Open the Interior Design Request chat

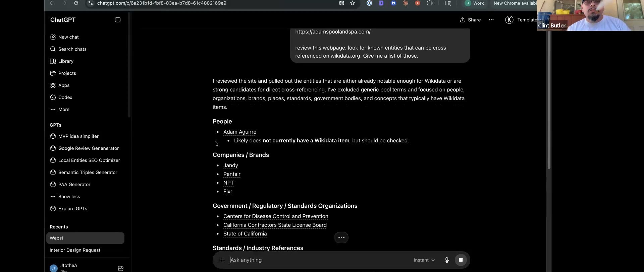click(85, 250)
